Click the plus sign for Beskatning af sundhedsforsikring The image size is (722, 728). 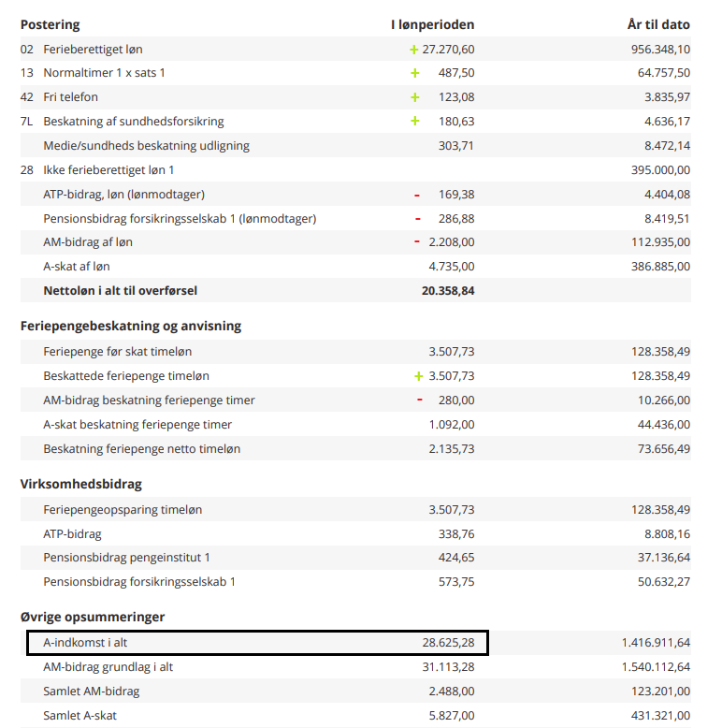414,122
